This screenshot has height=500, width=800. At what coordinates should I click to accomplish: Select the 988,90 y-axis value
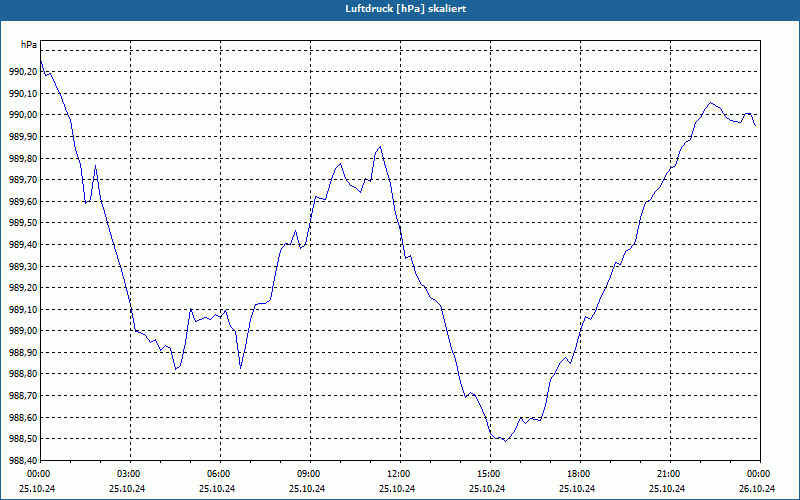tap(23, 353)
